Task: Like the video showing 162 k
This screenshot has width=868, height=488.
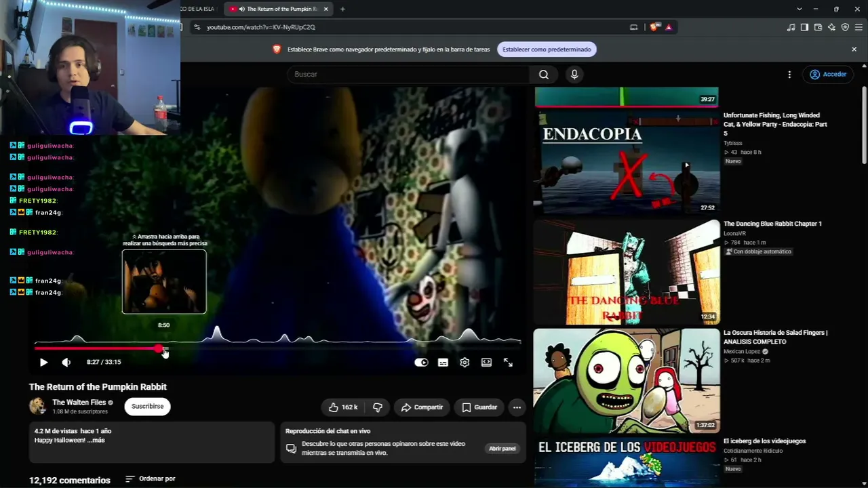Action: [x=343, y=407]
